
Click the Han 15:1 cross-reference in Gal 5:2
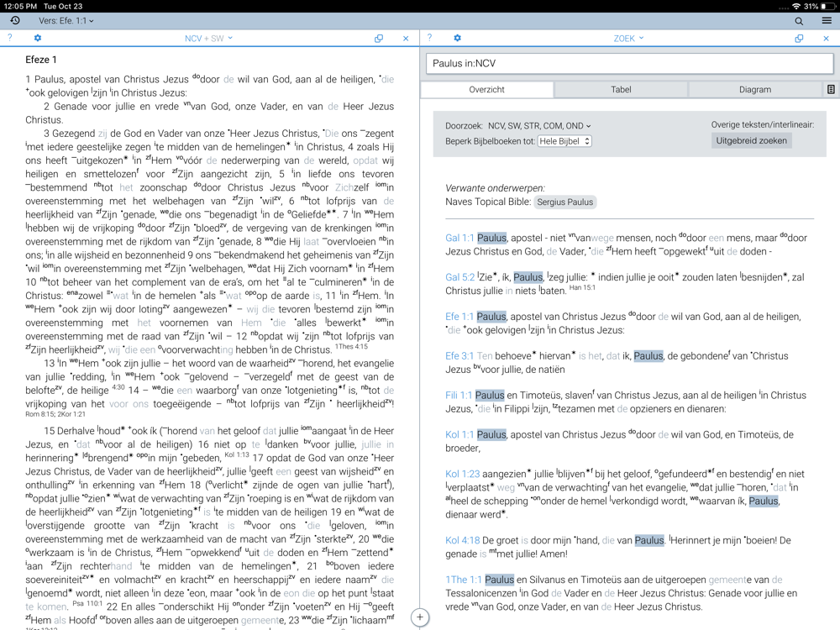coord(582,287)
